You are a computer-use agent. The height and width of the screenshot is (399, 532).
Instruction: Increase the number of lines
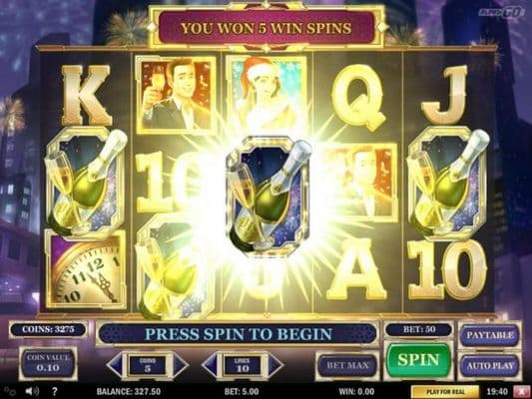[275, 365]
